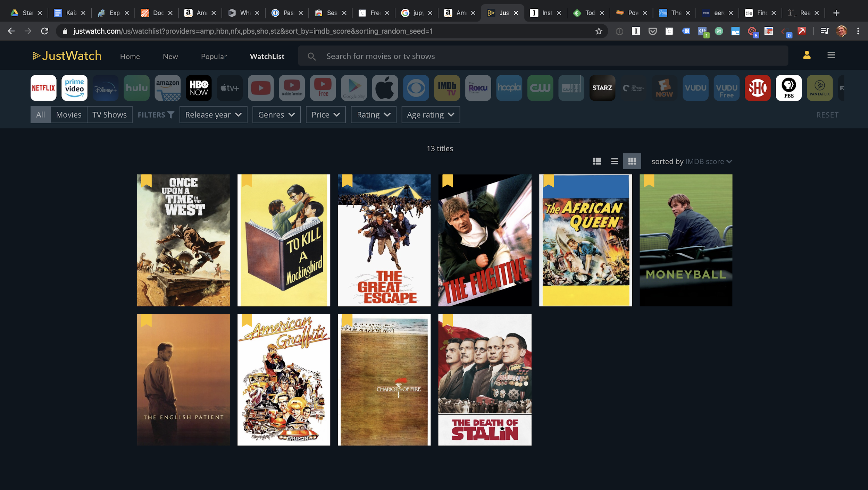
Task: Open To Kill a Mockingbird poster
Action: coord(284,240)
